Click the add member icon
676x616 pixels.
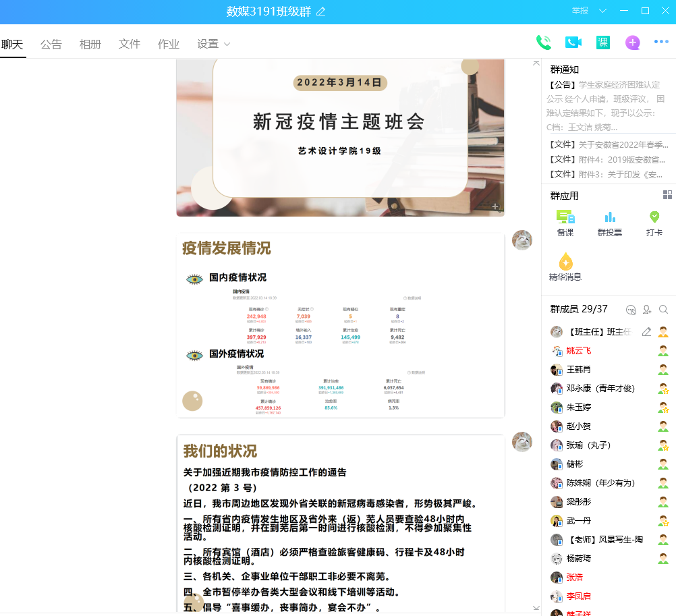pyautogui.click(x=647, y=310)
